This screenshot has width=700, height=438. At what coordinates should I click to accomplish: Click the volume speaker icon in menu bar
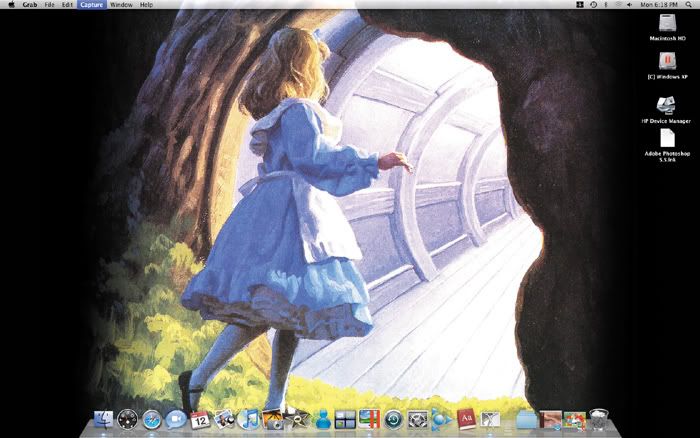coord(629,4)
